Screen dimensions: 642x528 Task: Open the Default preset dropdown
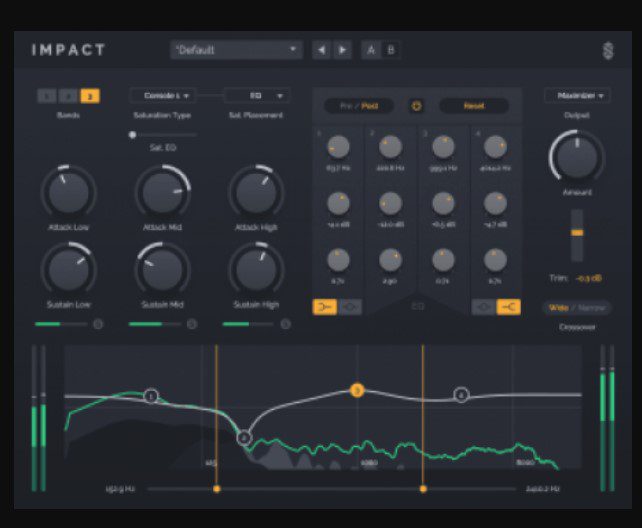tap(236, 50)
